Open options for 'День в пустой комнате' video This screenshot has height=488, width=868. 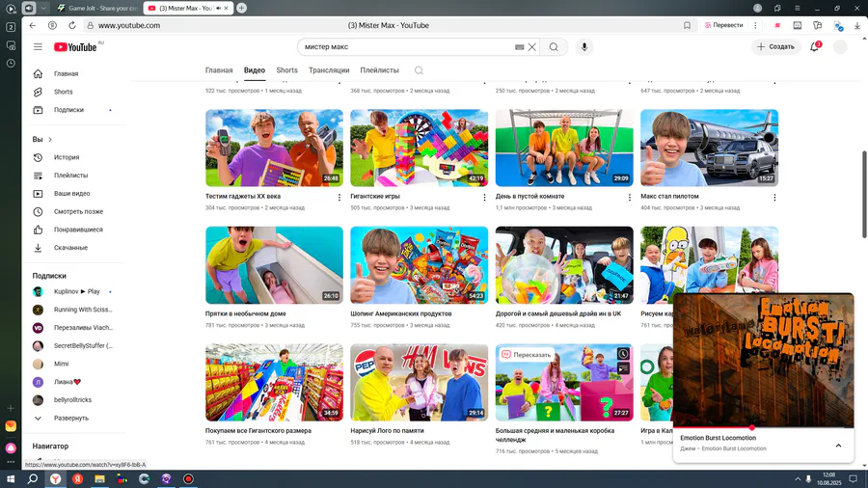click(x=630, y=198)
